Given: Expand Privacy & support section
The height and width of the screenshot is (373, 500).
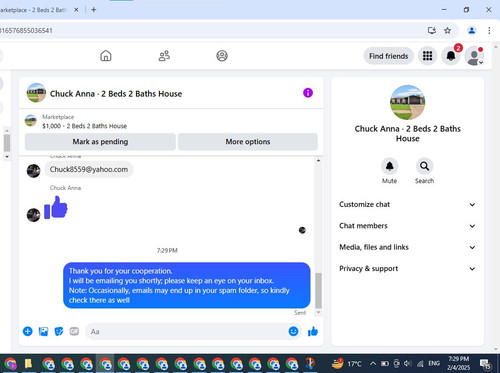Looking at the screenshot, I should (407, 268).
